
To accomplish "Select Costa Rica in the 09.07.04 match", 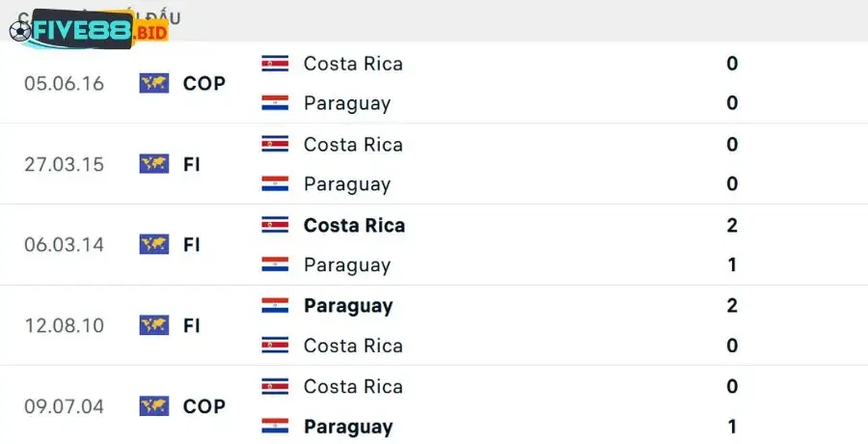I will click(x=353, y=386).
